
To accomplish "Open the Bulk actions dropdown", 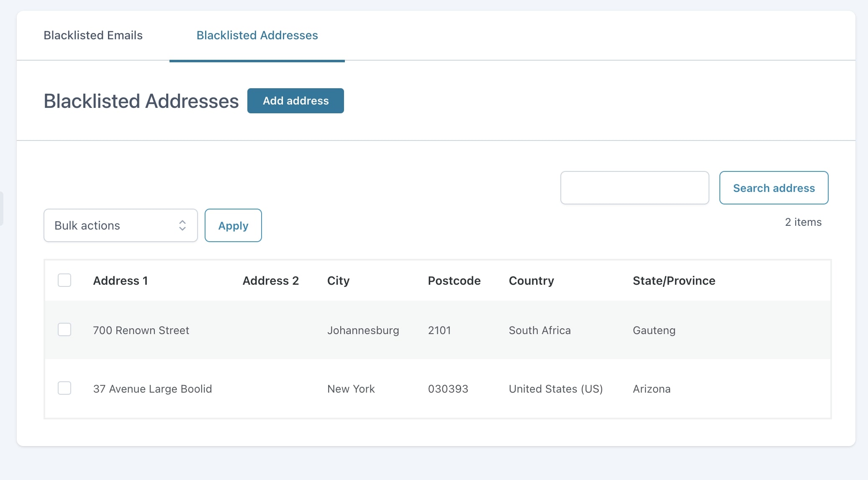I will tap(121, 225).
